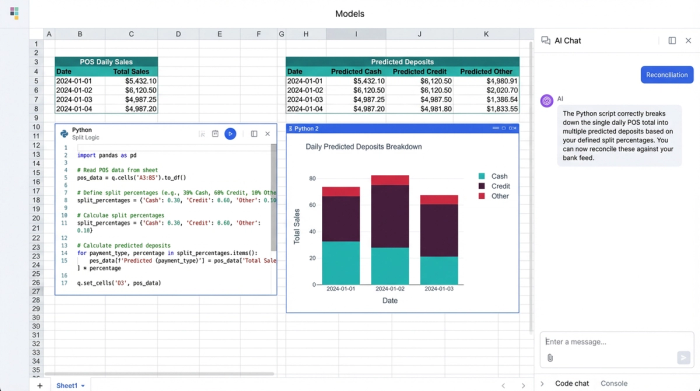700x391 pixels.
Task: Click the Credit legend color swatch
Action: pyautogui.click(x=481, y=186)
